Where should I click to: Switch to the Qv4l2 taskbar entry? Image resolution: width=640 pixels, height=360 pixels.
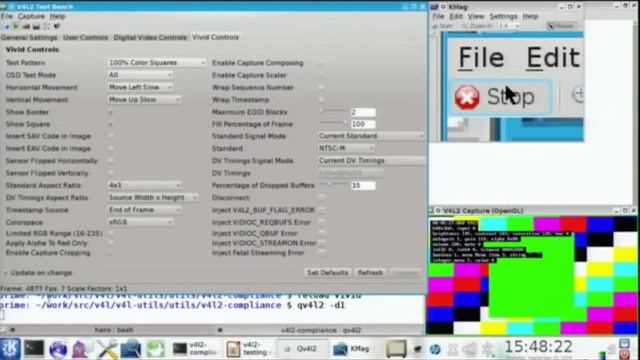click(302, 349)
